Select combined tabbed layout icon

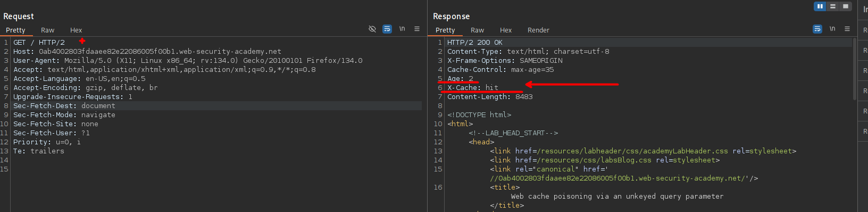[x=846, y=6]
